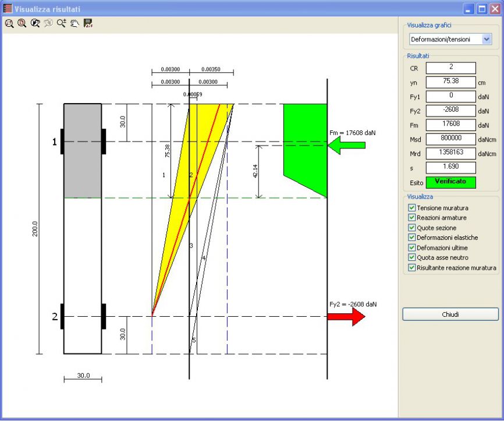The image size is (504, 421).
Task: Click the green Verificato result box
Action: click(x=450, y=182)
